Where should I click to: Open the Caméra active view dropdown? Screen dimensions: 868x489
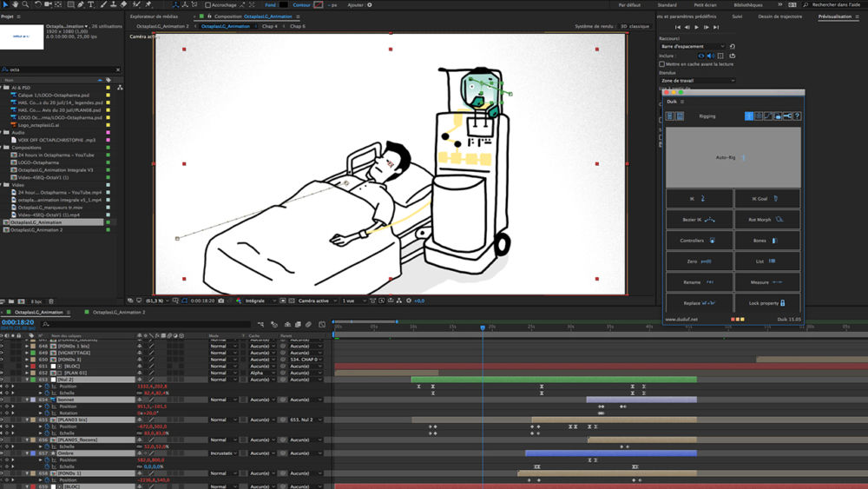[318, 301]
